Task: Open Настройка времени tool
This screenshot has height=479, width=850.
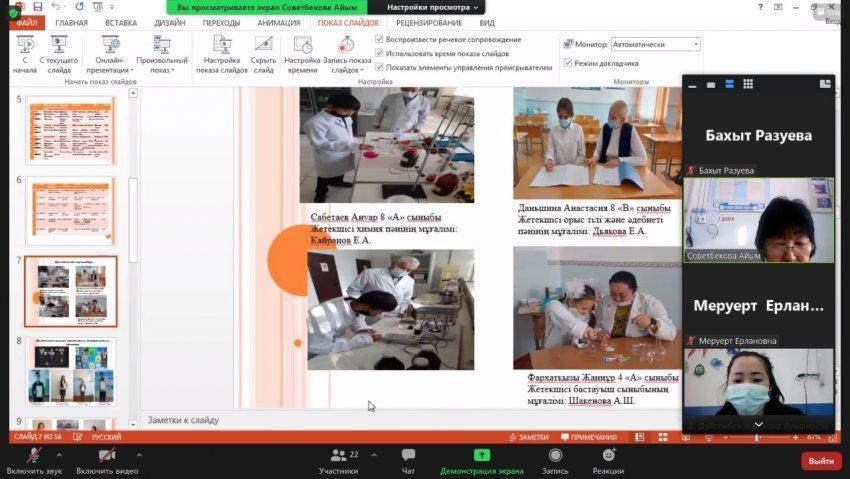Action: pos(302,54)
